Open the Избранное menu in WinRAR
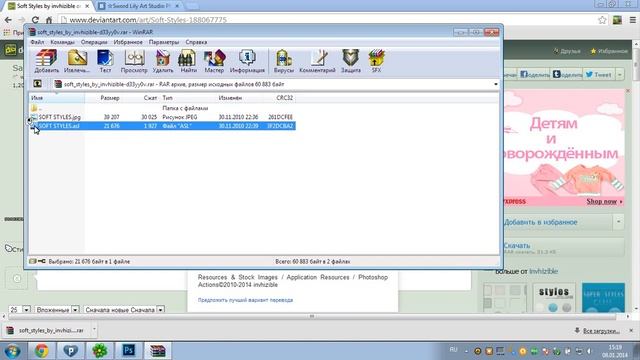Image resolution: width=640 pixels, height=360 pixels. pyautogui.click(x=128, y=42)
